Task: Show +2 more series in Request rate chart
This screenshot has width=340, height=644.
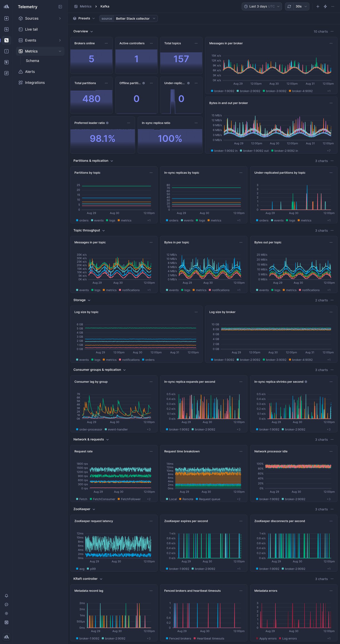Action: (149, 499)
